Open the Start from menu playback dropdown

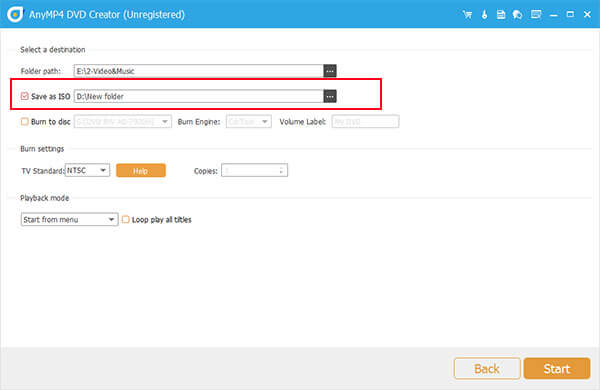pos(69,219)
